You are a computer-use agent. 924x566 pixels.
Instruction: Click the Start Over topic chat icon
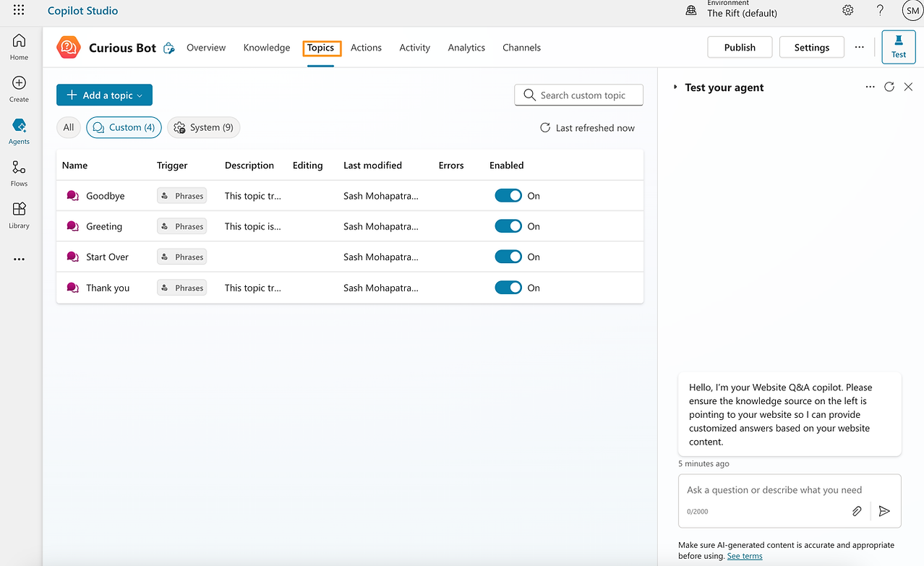[72, 257]
